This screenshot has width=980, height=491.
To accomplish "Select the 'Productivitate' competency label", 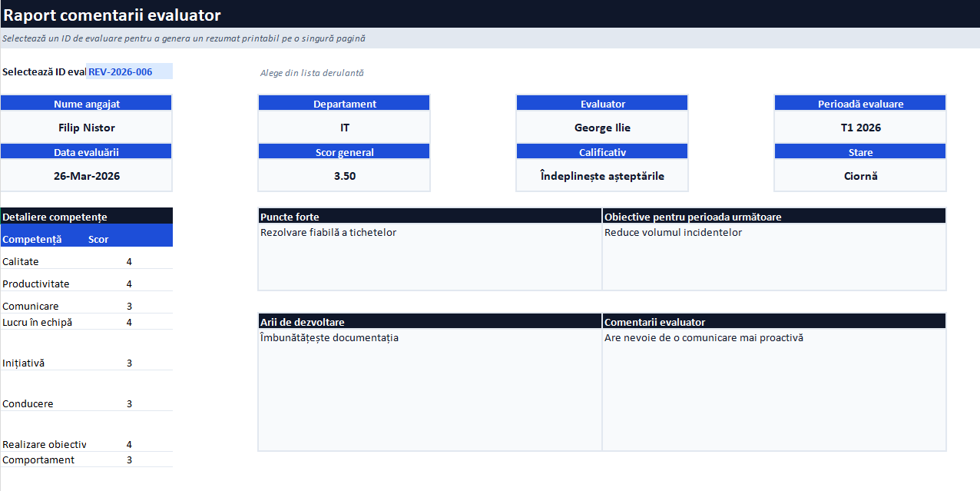I will (x=36, y=284).
